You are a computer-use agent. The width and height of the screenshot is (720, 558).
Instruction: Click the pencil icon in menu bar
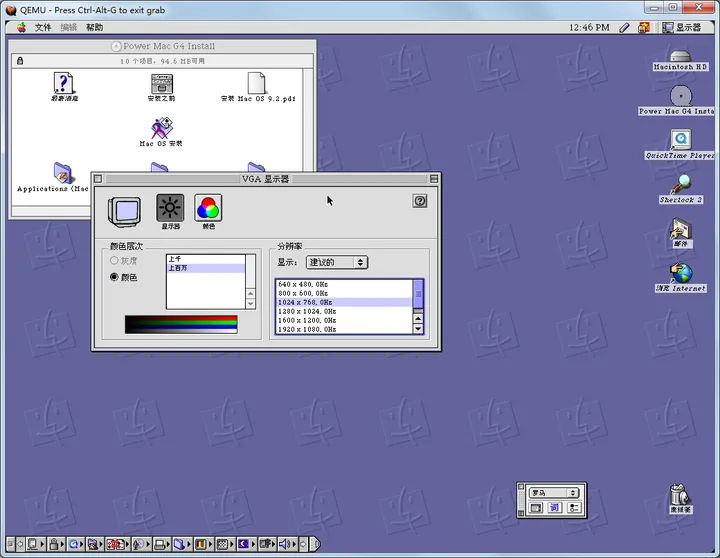pos(624,28)
